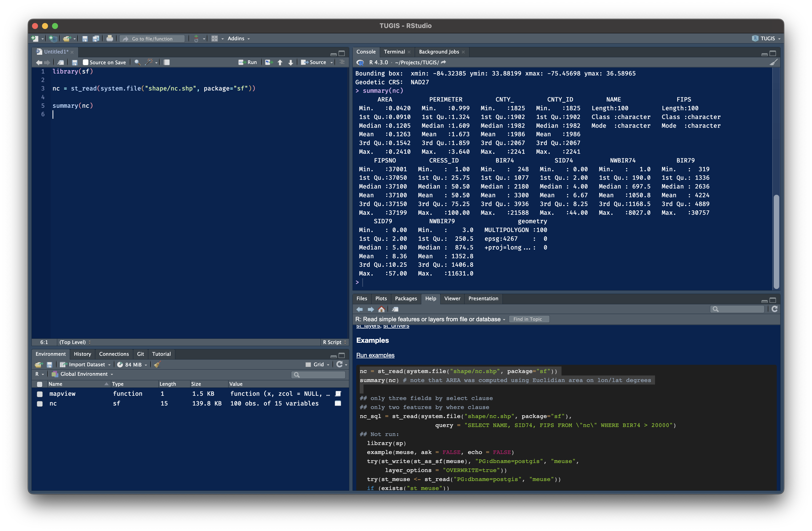
Task: Tick the mapview object checkbox
Action: (x=40, y=394)
